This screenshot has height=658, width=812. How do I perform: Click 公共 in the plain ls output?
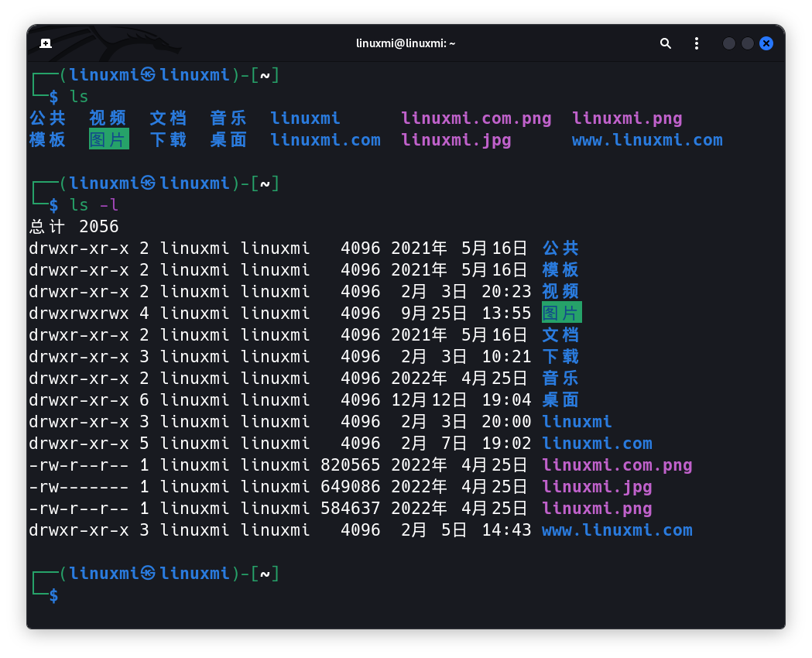tap(48, 118)
